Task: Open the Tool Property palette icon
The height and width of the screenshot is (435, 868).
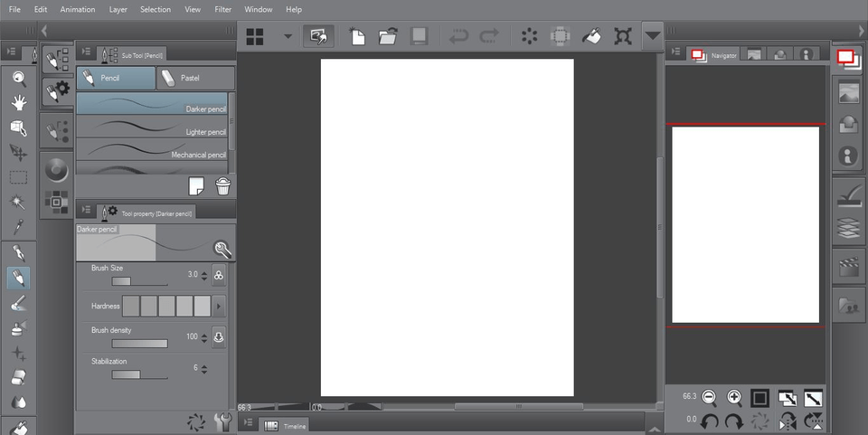Action: [57, 92]
